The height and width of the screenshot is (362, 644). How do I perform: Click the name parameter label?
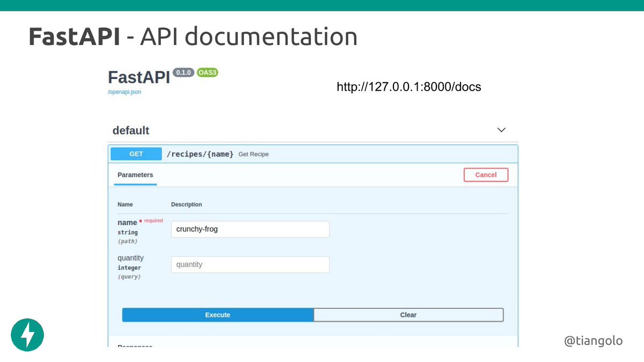tap(128, 223)
